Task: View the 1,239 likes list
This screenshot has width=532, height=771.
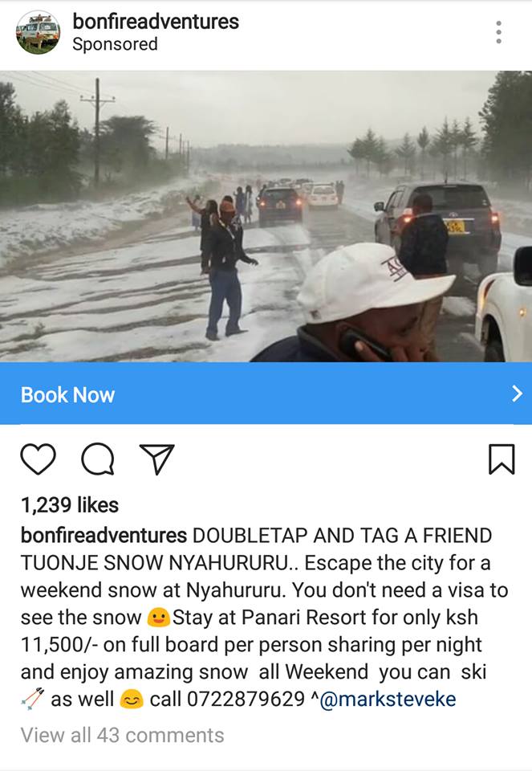Action: click(x=70, y=505)
